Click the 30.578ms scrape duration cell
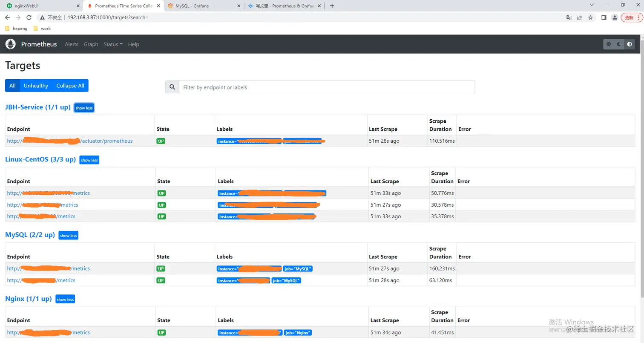Image resolution: width=644 pixels, height=343 pixels. pyautogui.click(x=443, y=205)
